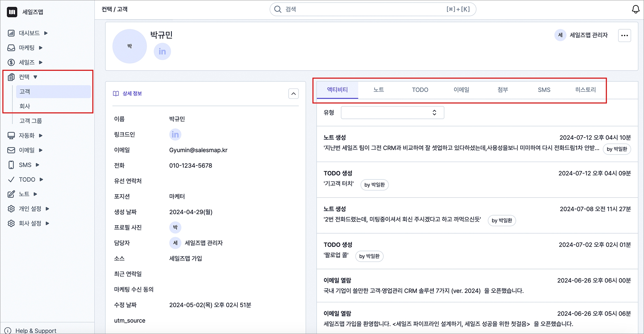The image size is (644, 334).
Task: Expand the 이메일 sidebar menu arrow
Action: [x=41, y=150]
